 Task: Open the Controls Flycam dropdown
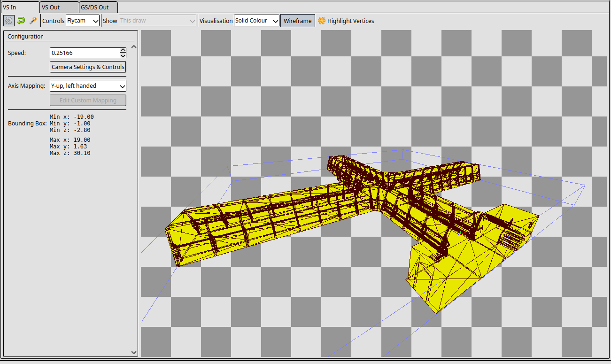click(x=83, y=21)
